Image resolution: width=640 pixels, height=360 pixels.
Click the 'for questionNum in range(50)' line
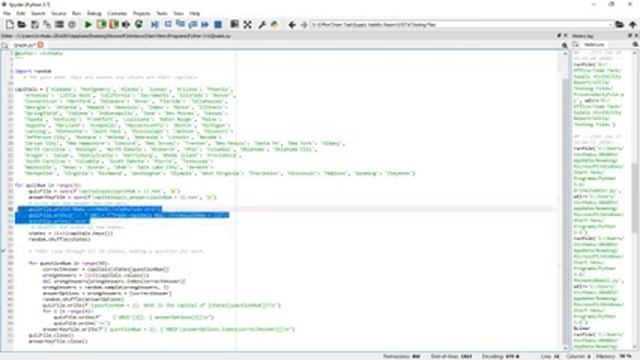point(69,263)
